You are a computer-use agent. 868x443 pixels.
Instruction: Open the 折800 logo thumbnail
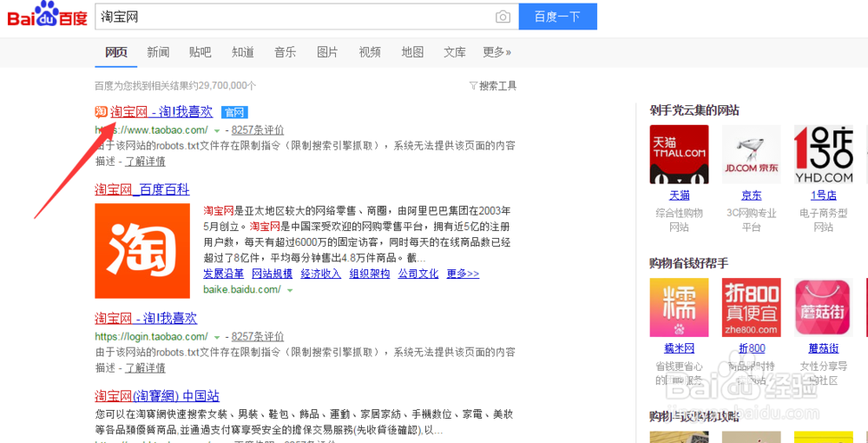pyautogui.click(x=751, y=307)
